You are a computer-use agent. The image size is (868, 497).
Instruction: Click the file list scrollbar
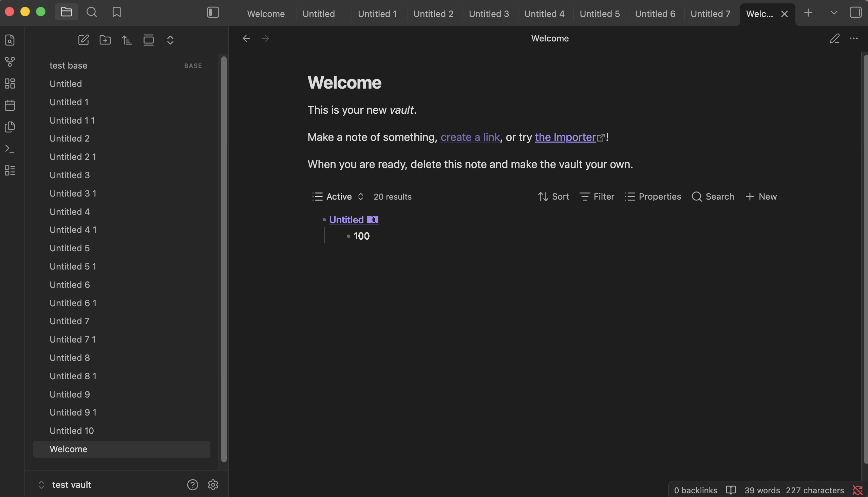click(224, 259)
